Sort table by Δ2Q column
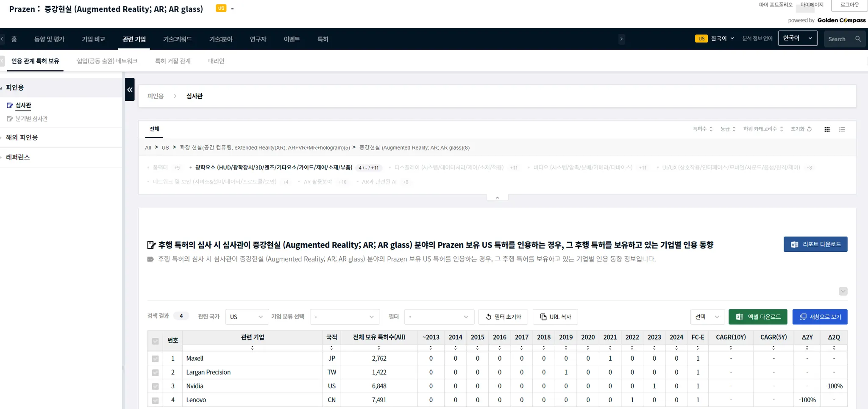The width and height of the screenshot is (868, 409). 834,348
